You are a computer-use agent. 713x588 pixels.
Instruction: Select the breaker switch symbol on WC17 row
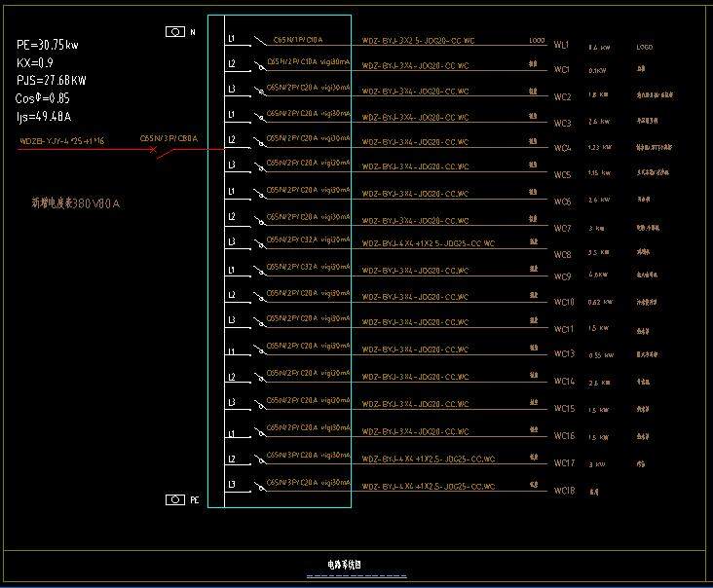259,460
